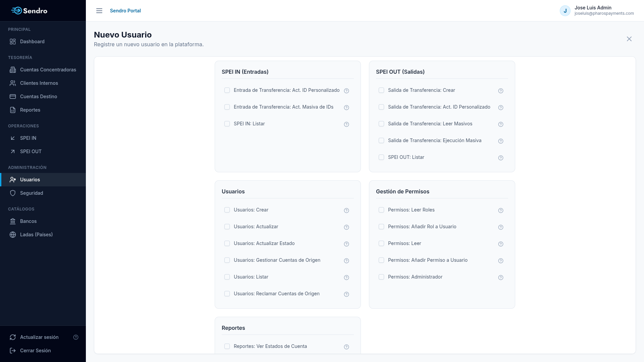
Task: Close the Nuevo Usuario form
Action: (629, 39)
